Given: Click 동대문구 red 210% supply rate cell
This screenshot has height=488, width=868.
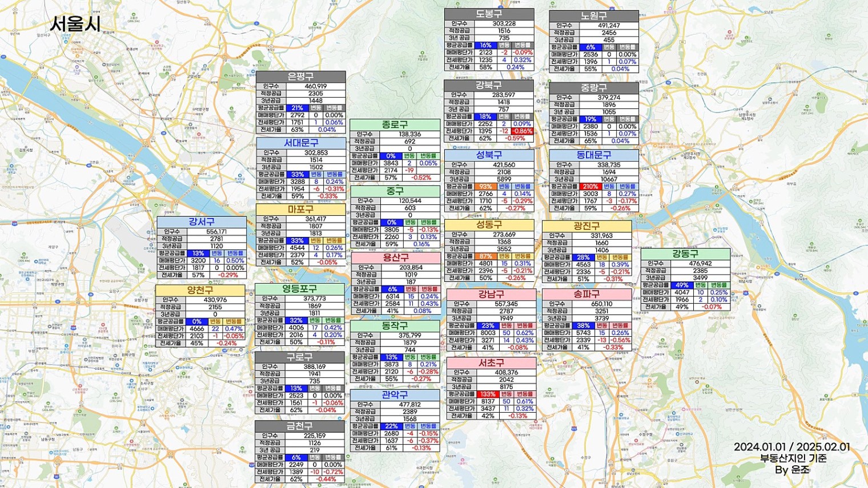Looking at the screenshot, I should (590, 187).
